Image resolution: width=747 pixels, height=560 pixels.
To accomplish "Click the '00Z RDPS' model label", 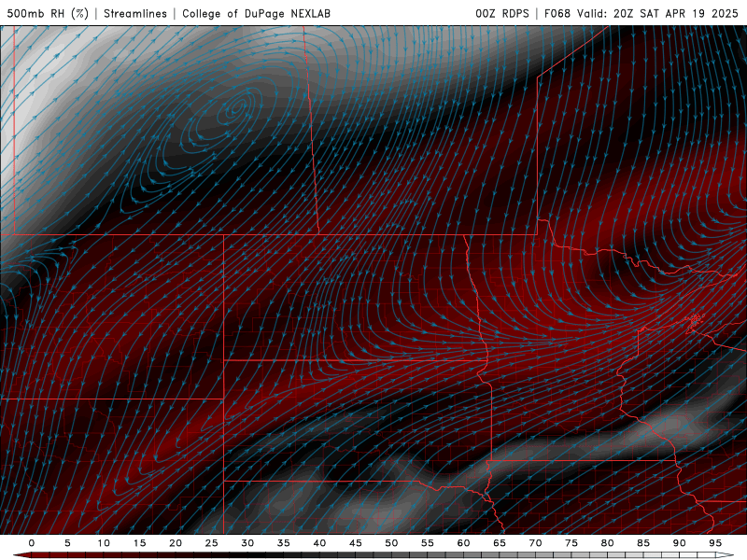I will 502,13.
